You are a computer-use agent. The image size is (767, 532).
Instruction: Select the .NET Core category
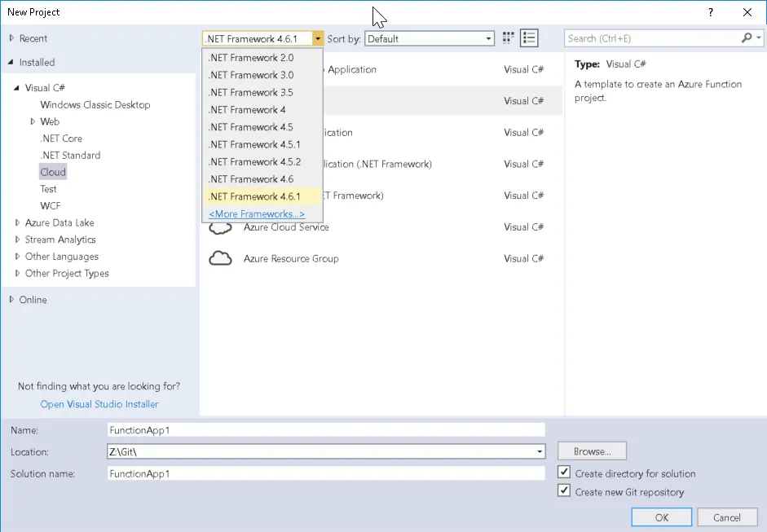(61, 138)
